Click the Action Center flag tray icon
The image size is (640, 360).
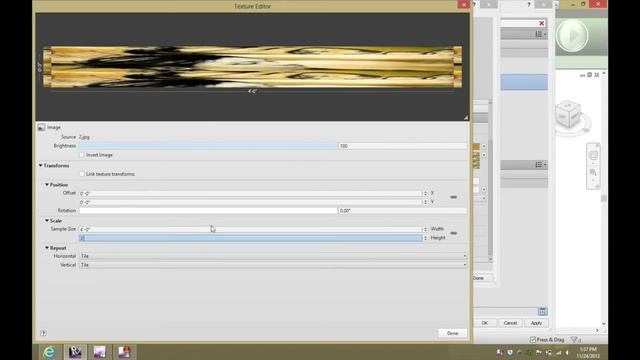pos(539,352)
